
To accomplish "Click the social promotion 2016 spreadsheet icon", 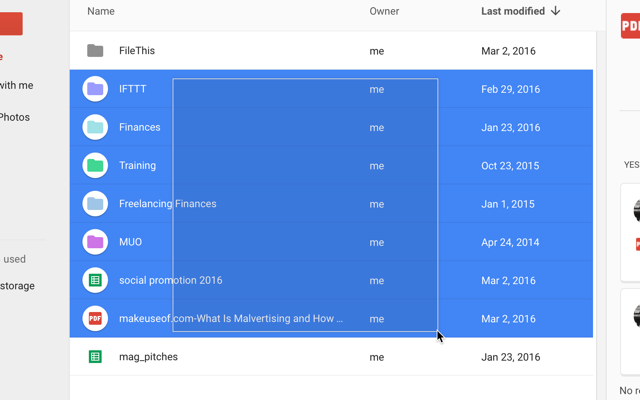I will [x=95, y=280].
